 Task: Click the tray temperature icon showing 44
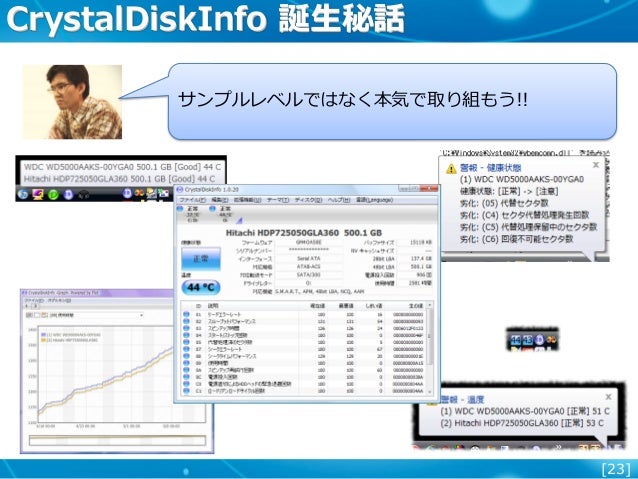pos(516,340)
